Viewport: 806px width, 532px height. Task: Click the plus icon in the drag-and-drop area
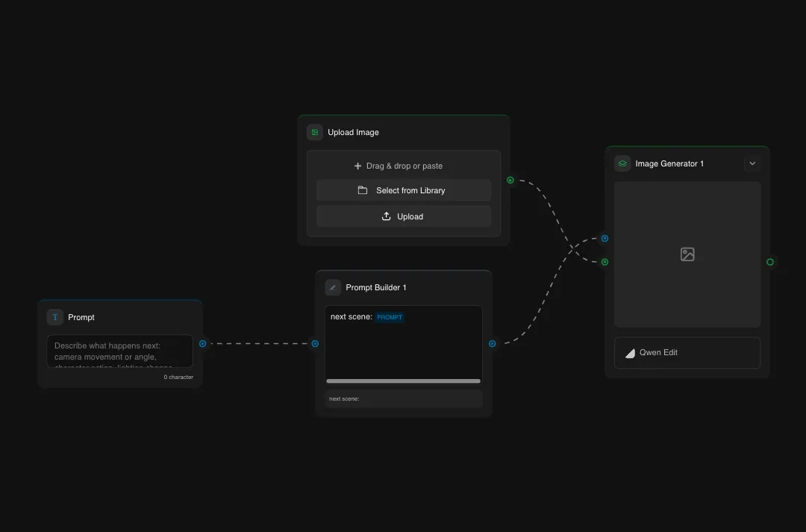358,165
